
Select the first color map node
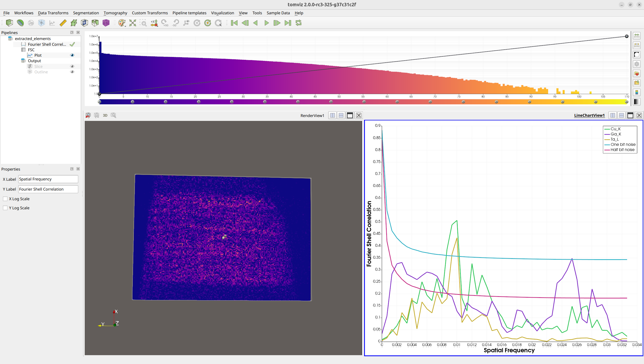point(100,102)
